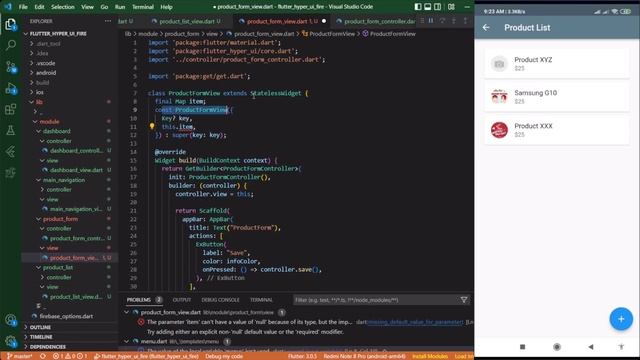Viewport: 640px width, 360px height.
Task: Click Flutter 3.0.5 in status bar
Action: pyautogui.click(x=302, y=356)
